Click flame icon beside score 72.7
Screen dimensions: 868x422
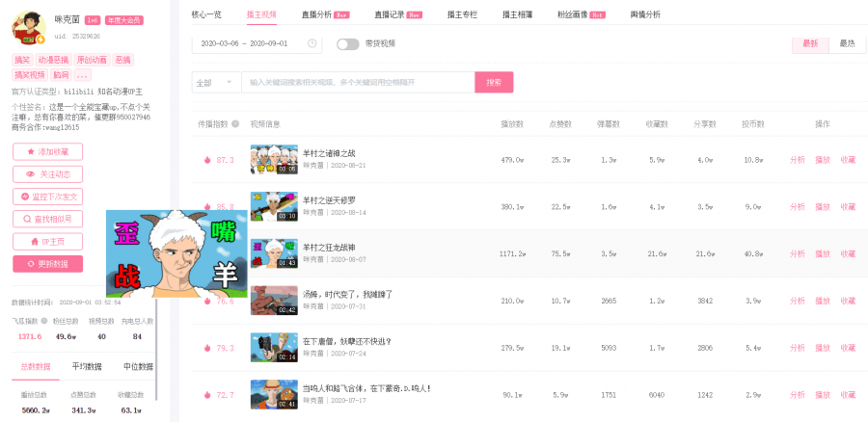[x=206, y=395]
